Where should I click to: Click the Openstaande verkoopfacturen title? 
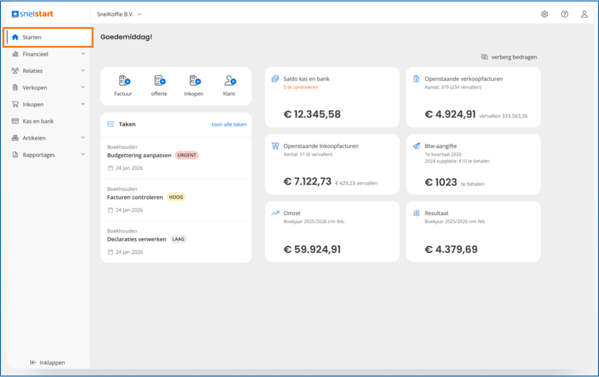pyautogui.click(x=463, y=79)
